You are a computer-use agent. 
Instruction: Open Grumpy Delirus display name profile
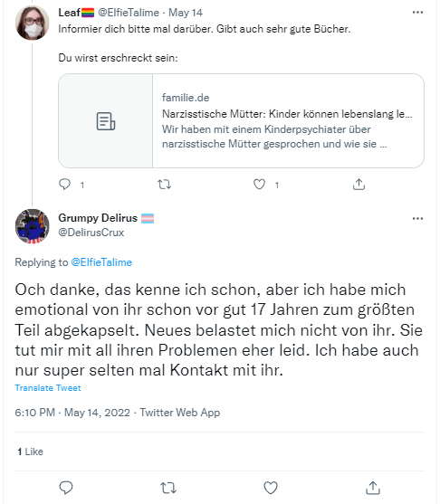pos(98,218)
